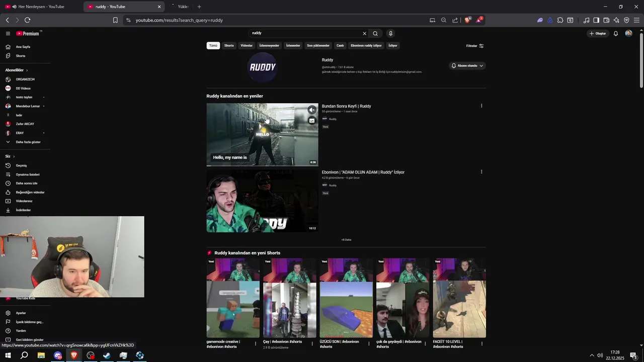This screenshot has height=362, width=644.
Task: Select the Shorts filter chip
Action: (x=229, y=45)
